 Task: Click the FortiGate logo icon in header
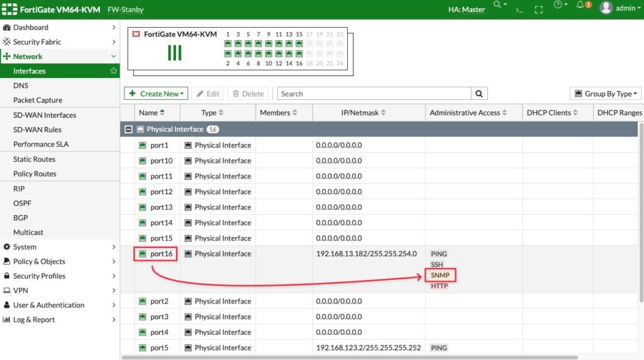point(9,9)
